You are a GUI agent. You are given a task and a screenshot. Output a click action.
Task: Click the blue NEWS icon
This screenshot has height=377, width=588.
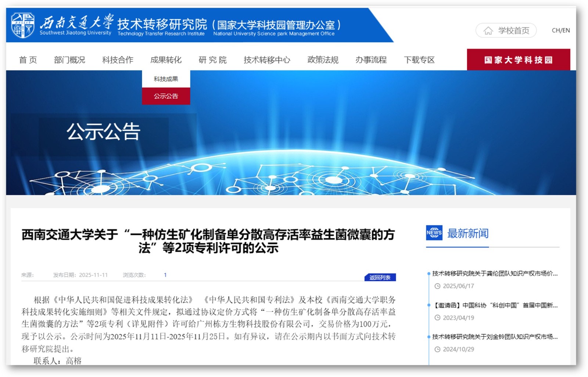(x=434, y=233)
